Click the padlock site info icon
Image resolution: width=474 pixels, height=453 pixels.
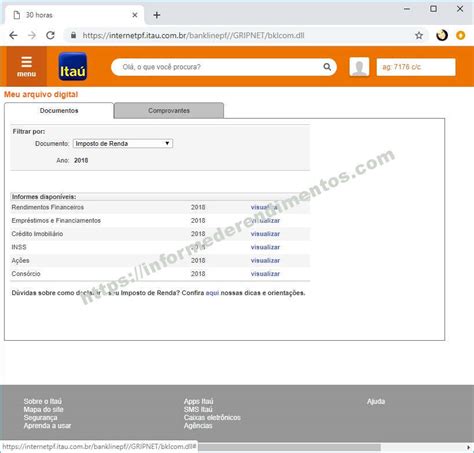coord(73,35)
